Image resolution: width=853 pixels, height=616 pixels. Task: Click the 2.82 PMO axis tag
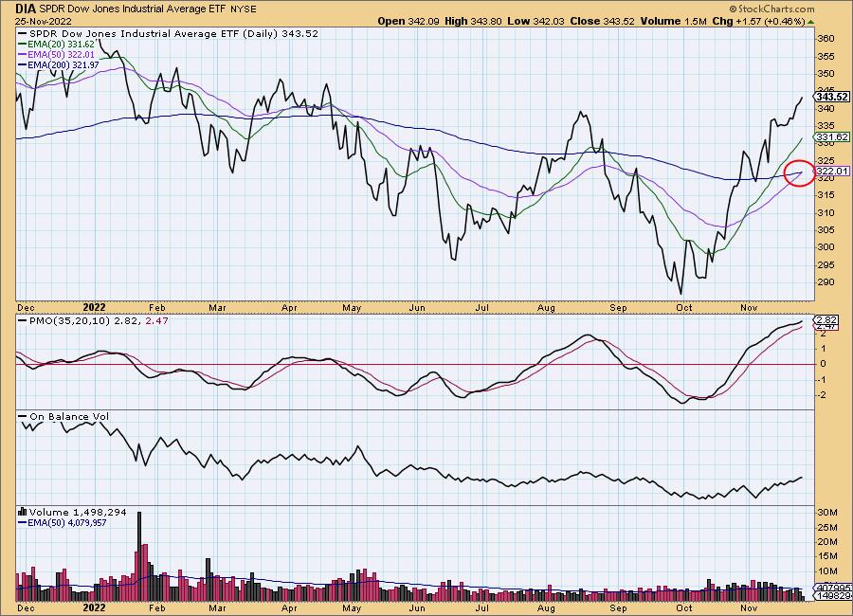pos(826,319)
